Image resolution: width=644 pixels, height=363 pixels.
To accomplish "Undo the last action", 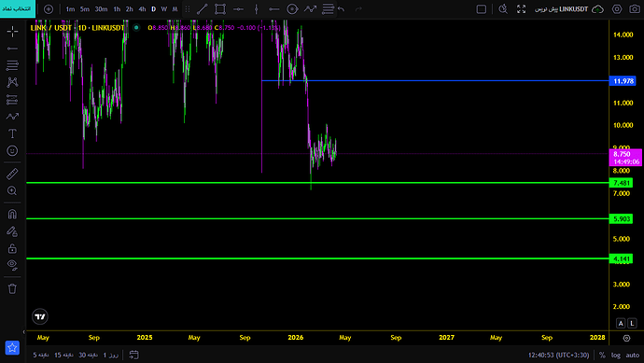I will point(342,9).
